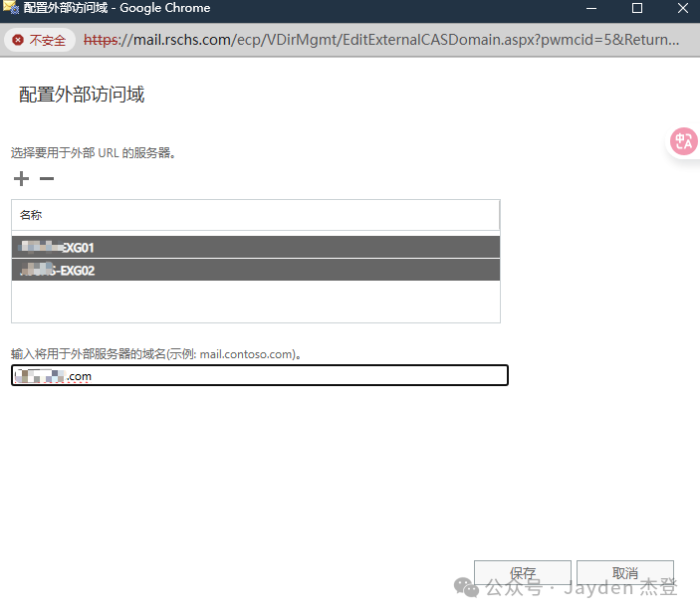Click the minus icon to remove server
This screenshot has width=700, height=615.
[x=46, y=179]
